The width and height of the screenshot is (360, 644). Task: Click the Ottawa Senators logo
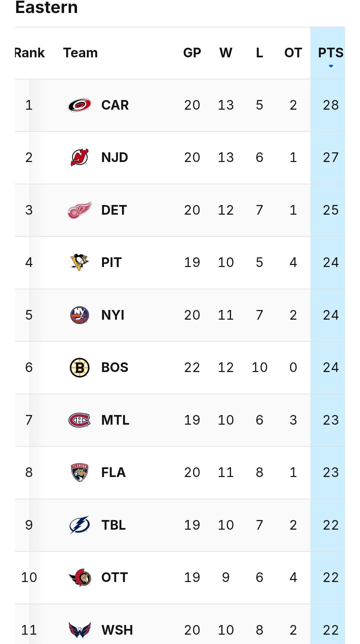tap(80, 577)
